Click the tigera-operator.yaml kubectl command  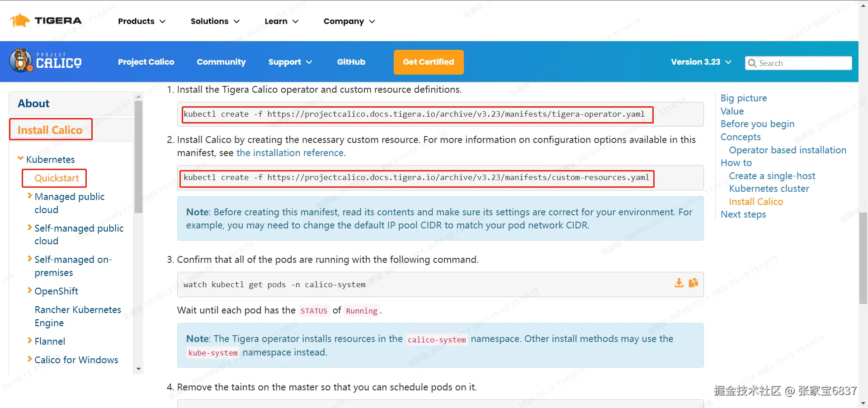414,114
